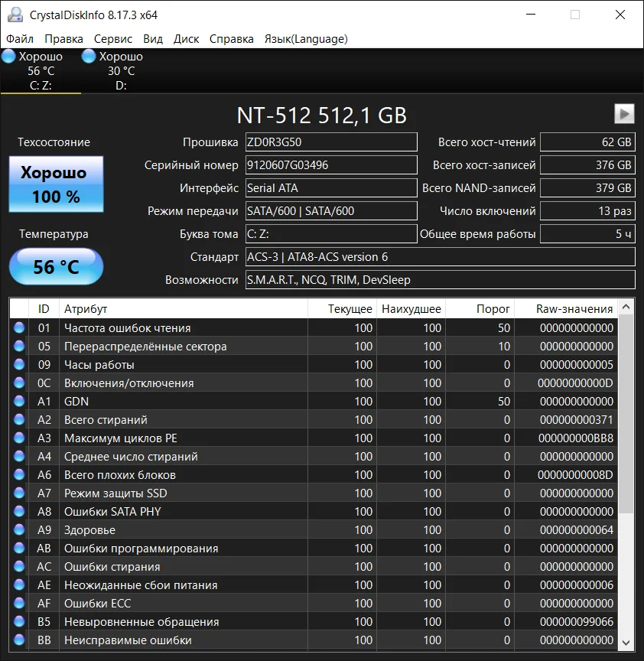Click the CrystalDiskInfo app icon in title bar
This screenshot has width=644, height=661.
tap(15, 15)
